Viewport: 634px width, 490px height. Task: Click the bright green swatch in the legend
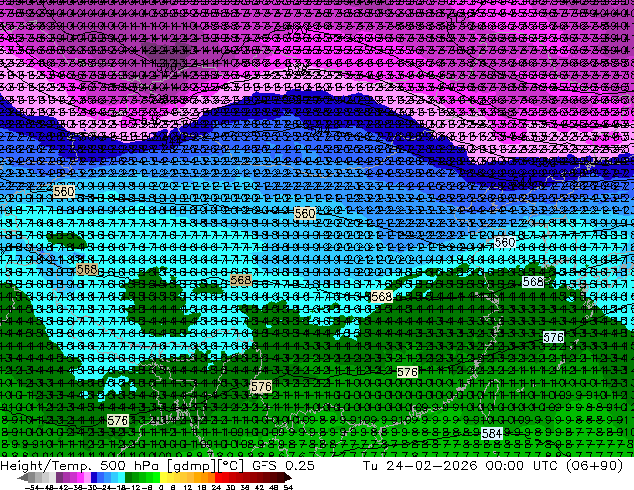[x=156, y=478]
